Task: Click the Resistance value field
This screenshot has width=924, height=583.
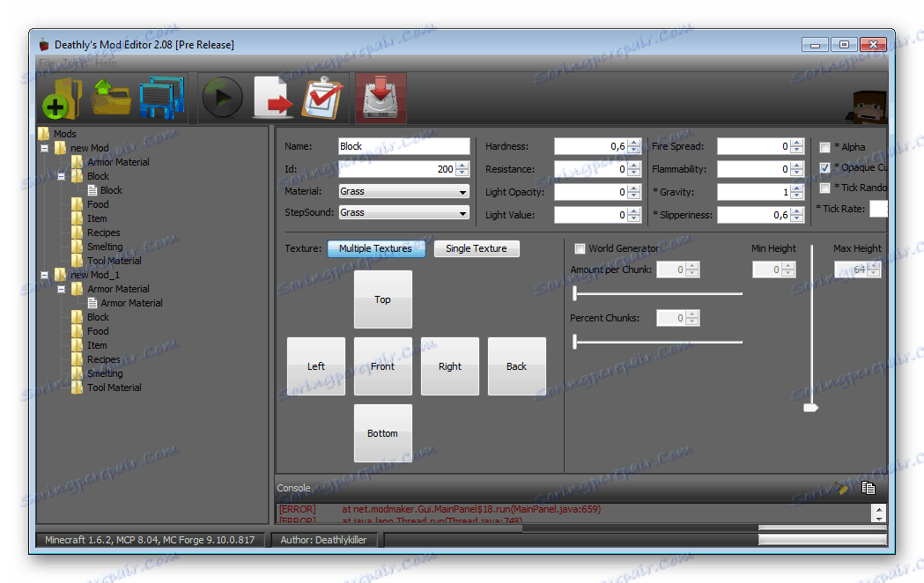Action: [591, 169]
